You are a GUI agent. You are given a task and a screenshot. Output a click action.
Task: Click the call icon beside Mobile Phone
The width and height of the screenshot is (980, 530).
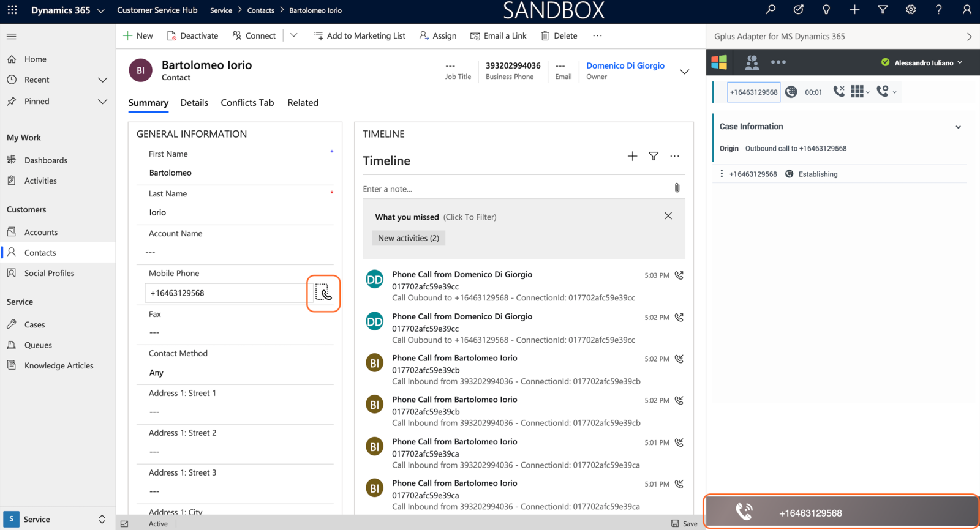click(323, 293)
